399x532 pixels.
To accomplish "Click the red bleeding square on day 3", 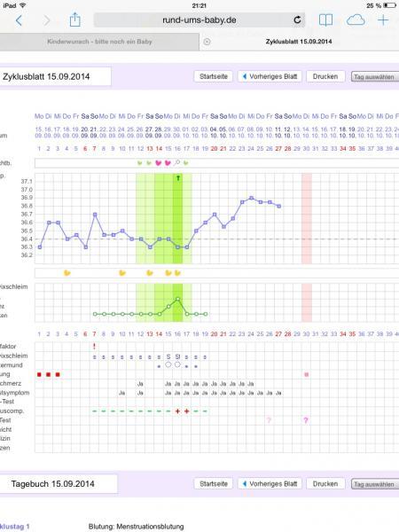I will click(58, 374).
